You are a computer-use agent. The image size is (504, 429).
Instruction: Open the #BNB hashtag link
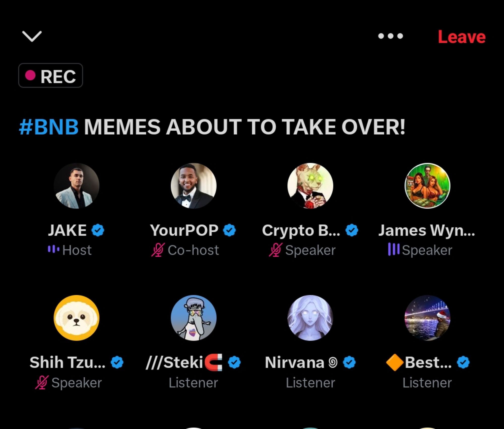click(x=49, y=127)
